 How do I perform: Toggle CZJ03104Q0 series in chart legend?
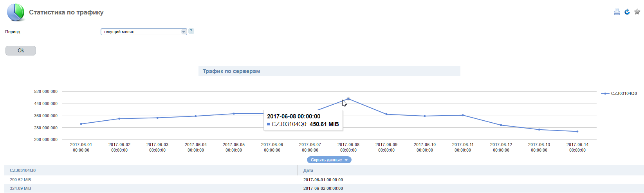pyautogui.click(x=619, y=93)
